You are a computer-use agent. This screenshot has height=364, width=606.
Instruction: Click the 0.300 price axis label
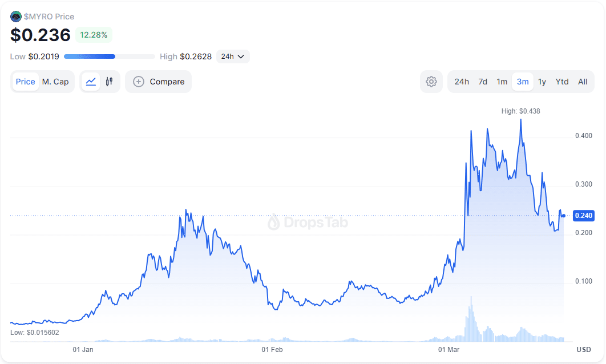(584, 184)
